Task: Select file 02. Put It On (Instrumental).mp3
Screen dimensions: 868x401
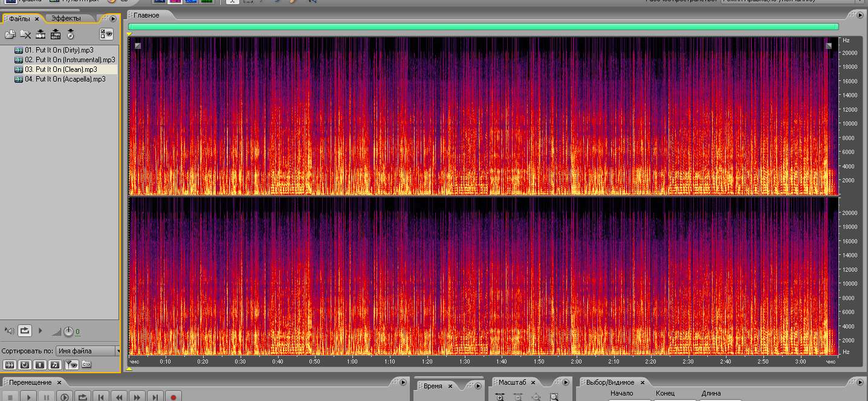Action: click(70, 60)
